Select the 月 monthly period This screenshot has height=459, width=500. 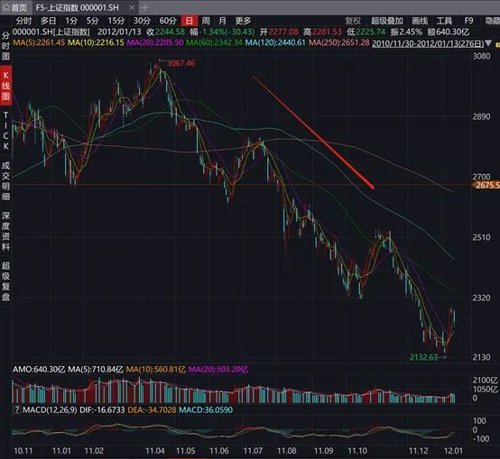pyautogui.click(x=222, y=21)
